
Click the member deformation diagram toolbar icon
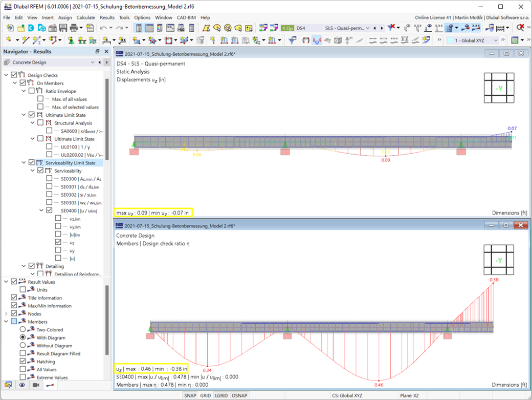coord(317,40)
